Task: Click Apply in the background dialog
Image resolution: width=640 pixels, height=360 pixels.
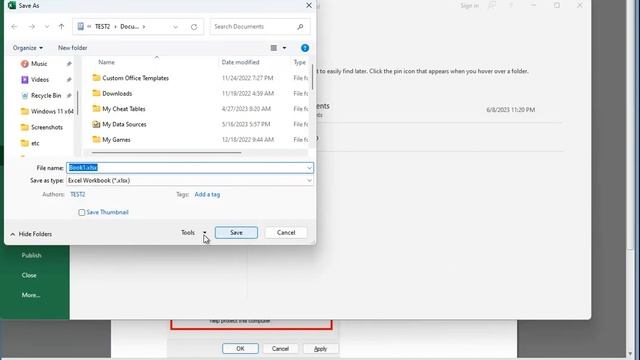Action: (320, 349)
